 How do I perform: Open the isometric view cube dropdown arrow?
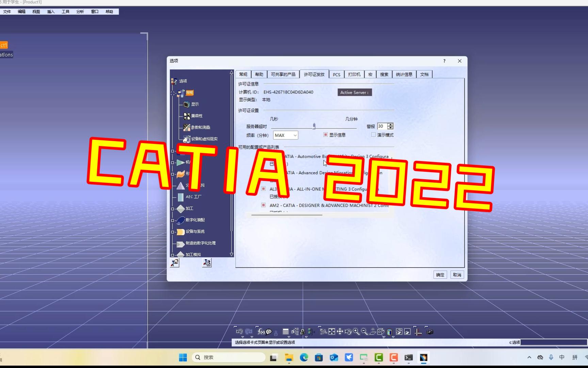click(384, 337)
